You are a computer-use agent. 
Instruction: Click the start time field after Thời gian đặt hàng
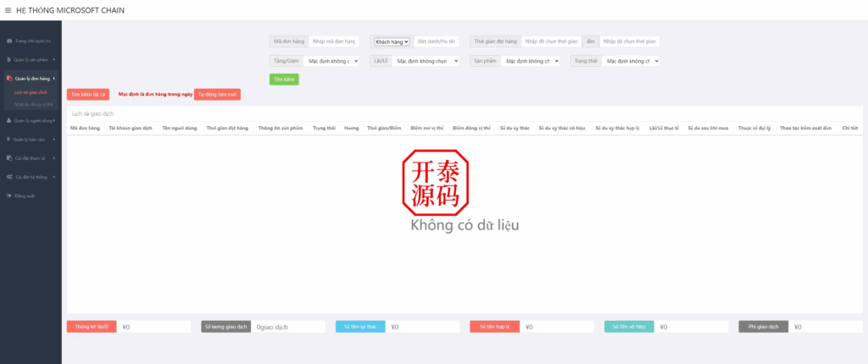(551, 41)
